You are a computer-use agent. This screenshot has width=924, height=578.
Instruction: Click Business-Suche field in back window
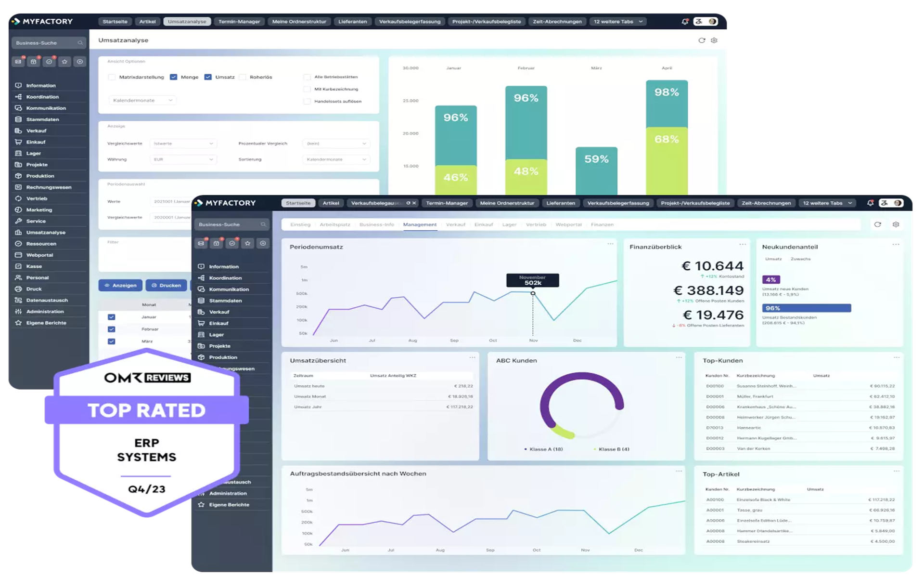tap(49, 43)
